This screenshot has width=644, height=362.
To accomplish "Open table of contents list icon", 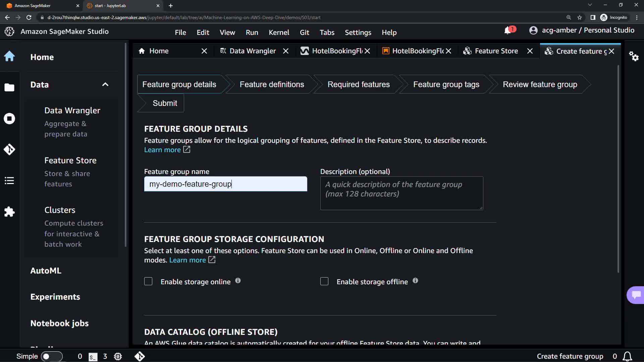I will coord(9,181).
